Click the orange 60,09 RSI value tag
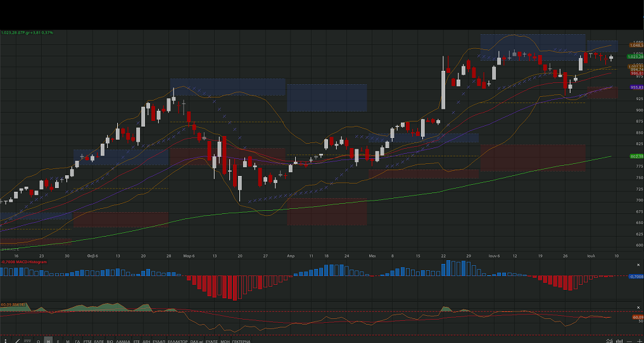 [x=638, y=317]
